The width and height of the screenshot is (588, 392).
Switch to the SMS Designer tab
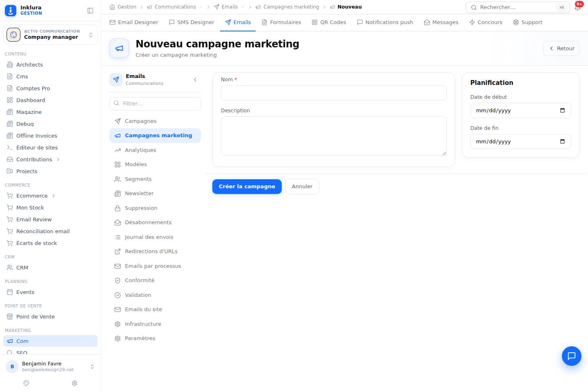192,22
